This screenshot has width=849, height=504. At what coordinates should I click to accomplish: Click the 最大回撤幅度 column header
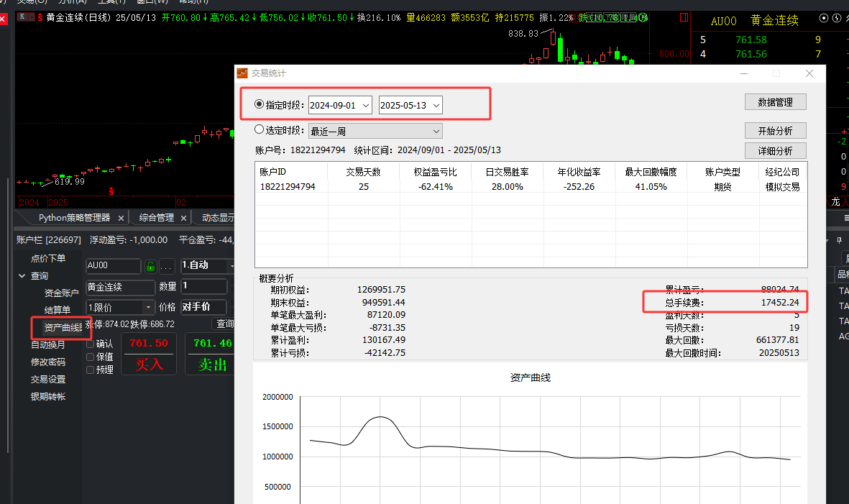(x=651, y=172)
